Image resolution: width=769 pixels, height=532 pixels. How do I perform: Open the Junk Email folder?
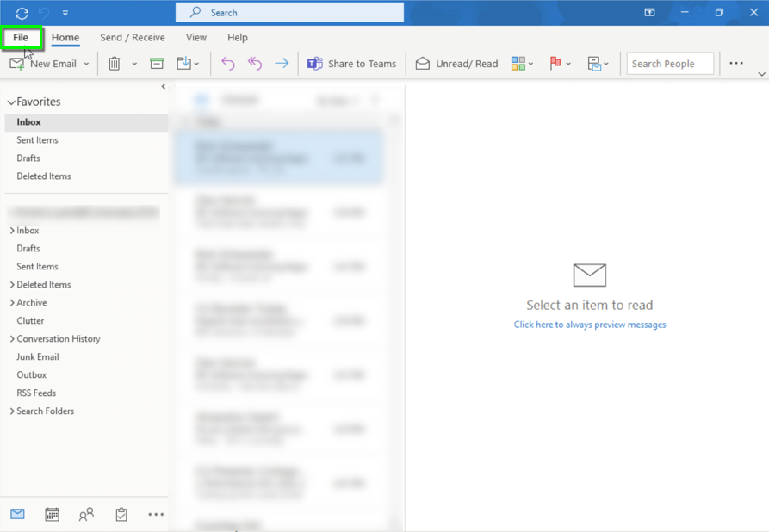[38, 357]
